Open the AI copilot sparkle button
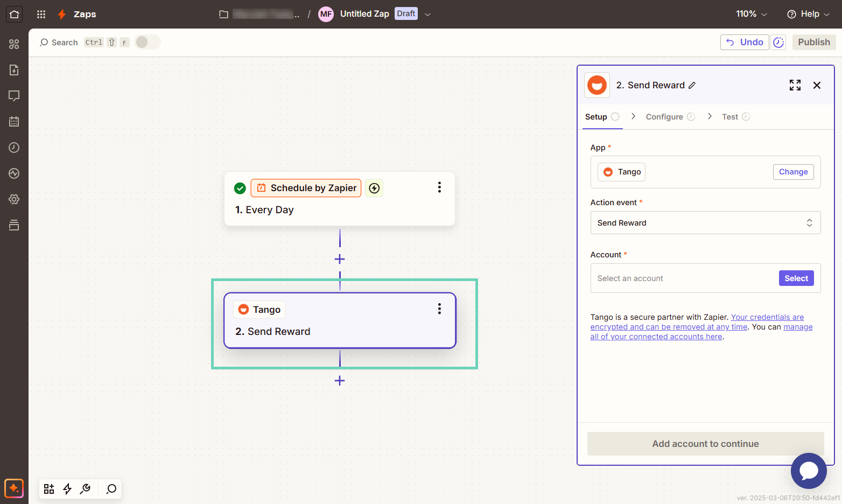The image size is (842, 504). 14,488
